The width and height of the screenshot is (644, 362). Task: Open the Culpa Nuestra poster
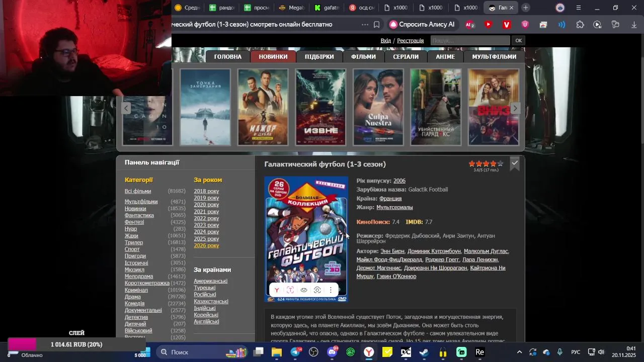point(378,107)
